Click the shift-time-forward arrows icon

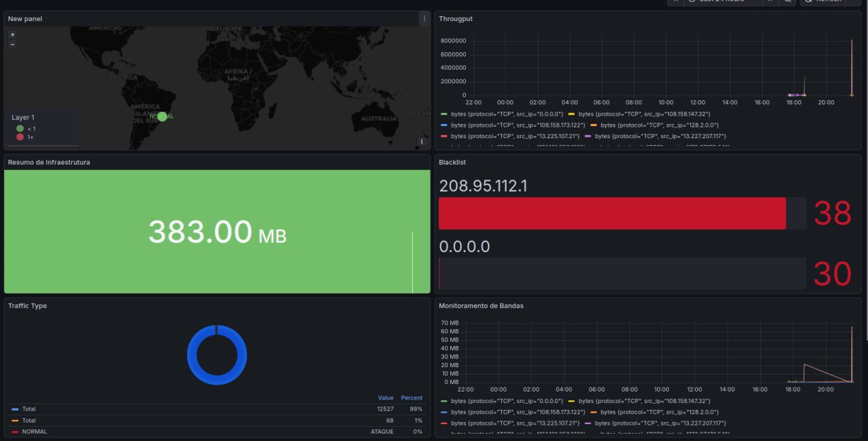(768, 1)
